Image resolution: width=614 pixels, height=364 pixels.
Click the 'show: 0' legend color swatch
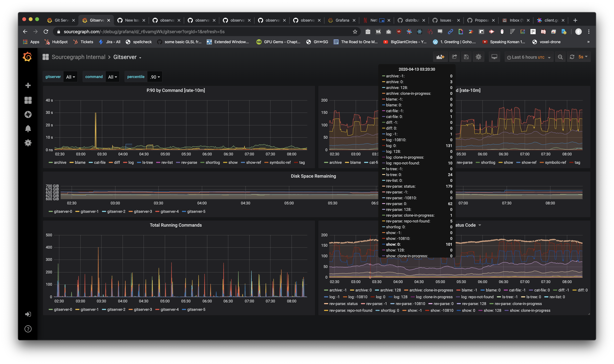(458, 310)
